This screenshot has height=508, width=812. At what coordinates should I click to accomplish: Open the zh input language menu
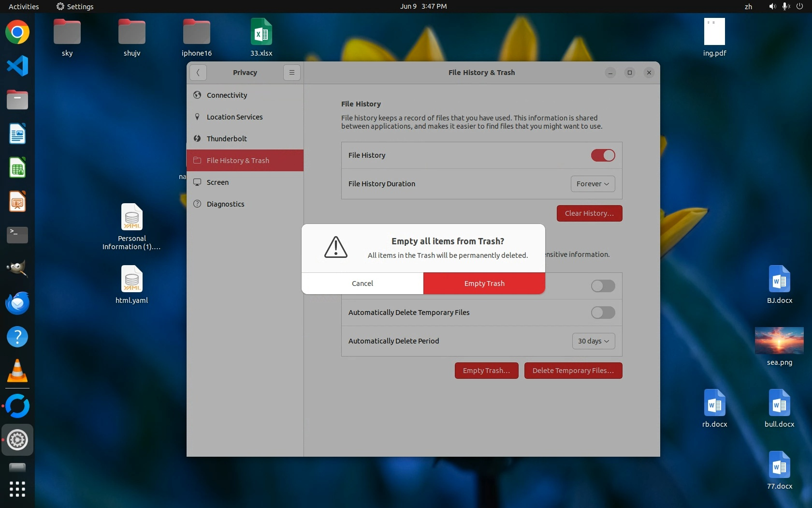pyautogui.click(x=748, y=6)
